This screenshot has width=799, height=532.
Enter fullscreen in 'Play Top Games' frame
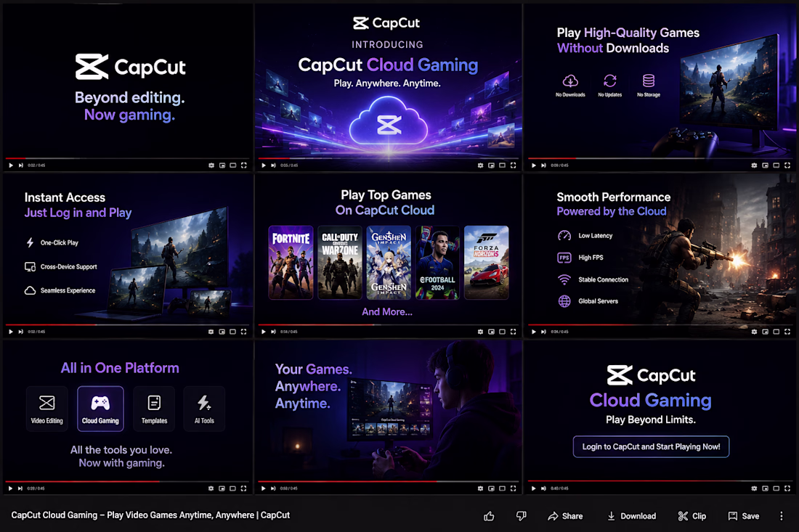click(x=513, y=332)
